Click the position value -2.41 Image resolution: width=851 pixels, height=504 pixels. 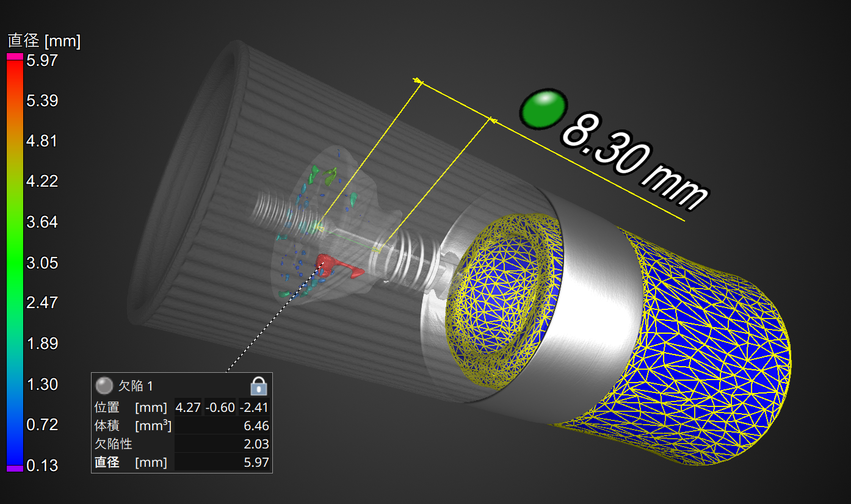click(253, 408)
